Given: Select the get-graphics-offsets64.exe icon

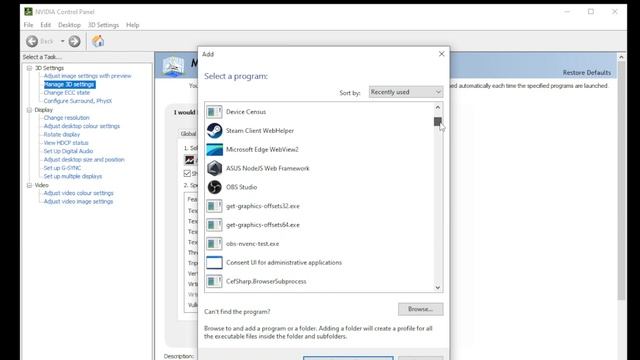Looking at the screenshot, I should (214, 224).
